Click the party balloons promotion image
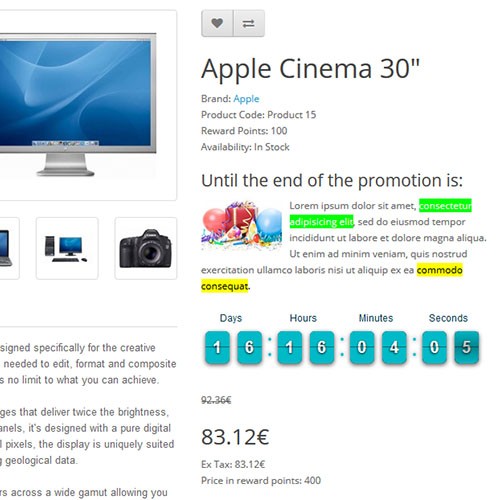Viewport: 500px width, 500px height. (242, 226)
